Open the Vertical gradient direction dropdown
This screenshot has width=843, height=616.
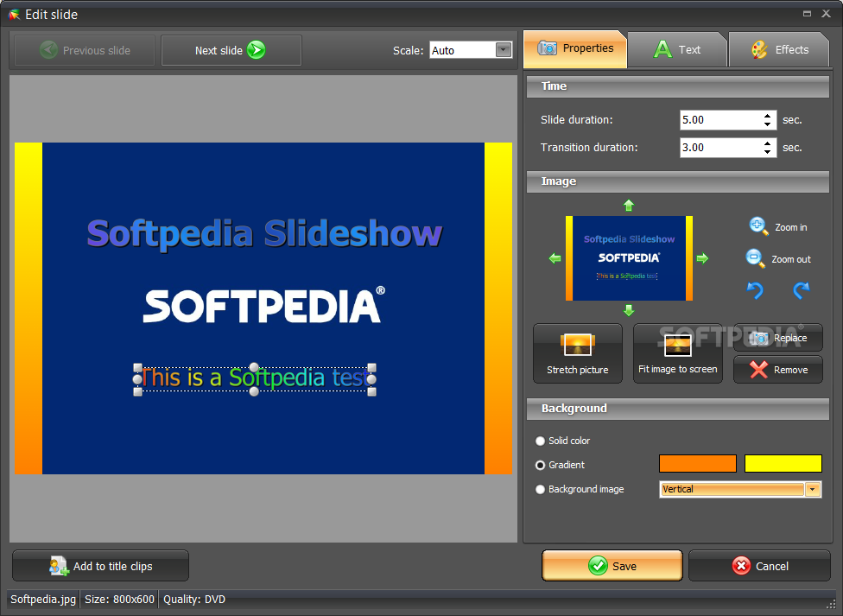(x=813, y=490)
